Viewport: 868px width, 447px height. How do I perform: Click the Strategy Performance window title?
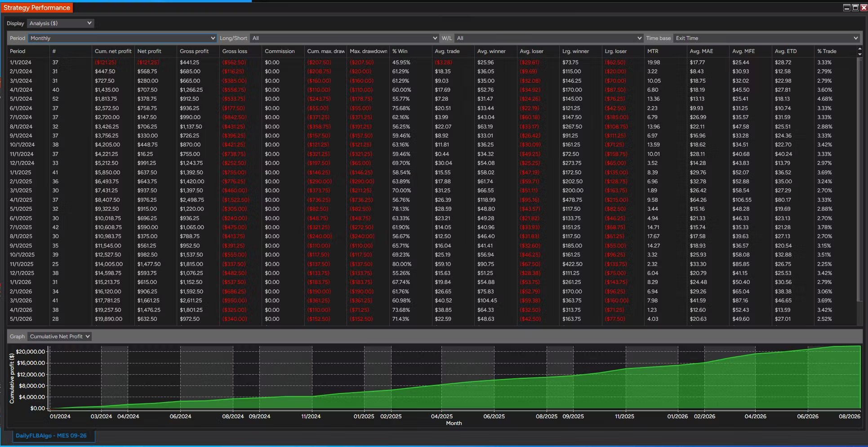(37, 8)
